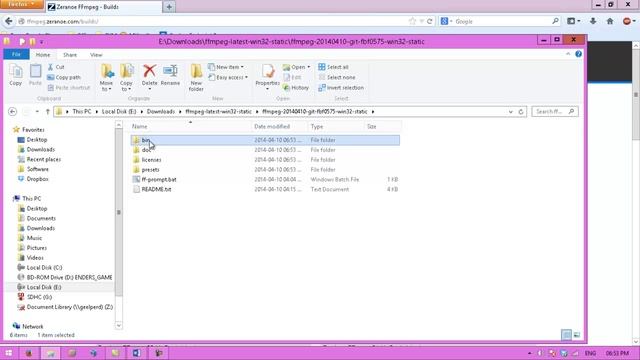The width and height of the screenshot is (640, 360).
Task: Select the ff-prompt.bat file
Action: point(265,180)
